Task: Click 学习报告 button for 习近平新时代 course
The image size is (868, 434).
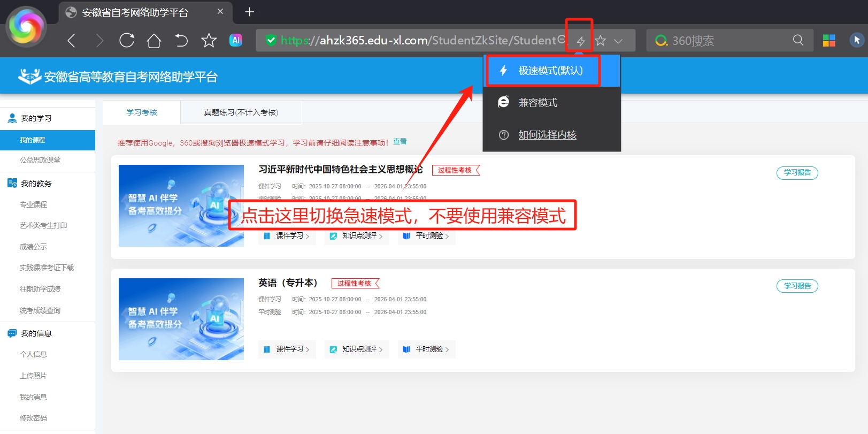Action: [x=797, y=172]
